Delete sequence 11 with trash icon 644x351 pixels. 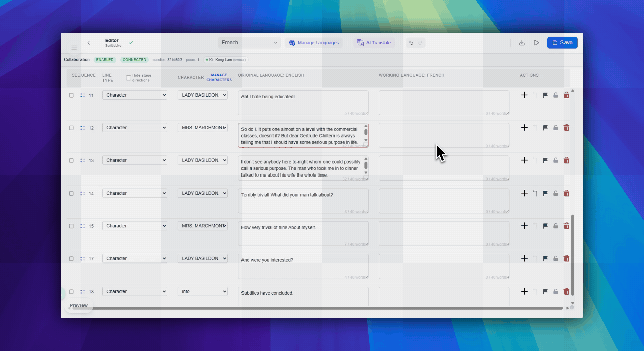pyautogui.click(x=567, y=95)
